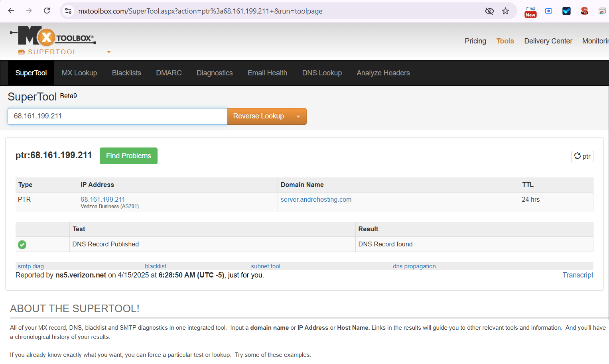
Task: Focus the SuperTool lookup input field
Action: 117,116
